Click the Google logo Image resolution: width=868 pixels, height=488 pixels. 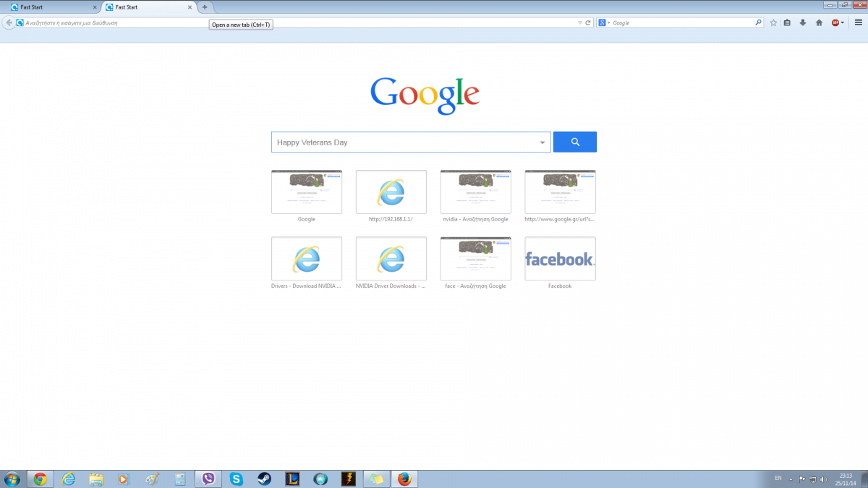(425, 95)
